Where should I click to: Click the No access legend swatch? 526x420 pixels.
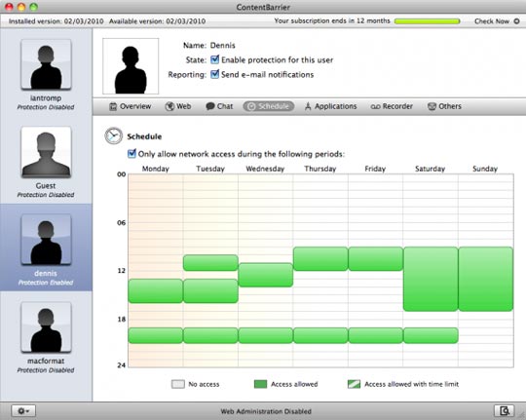tap(178, 384)
